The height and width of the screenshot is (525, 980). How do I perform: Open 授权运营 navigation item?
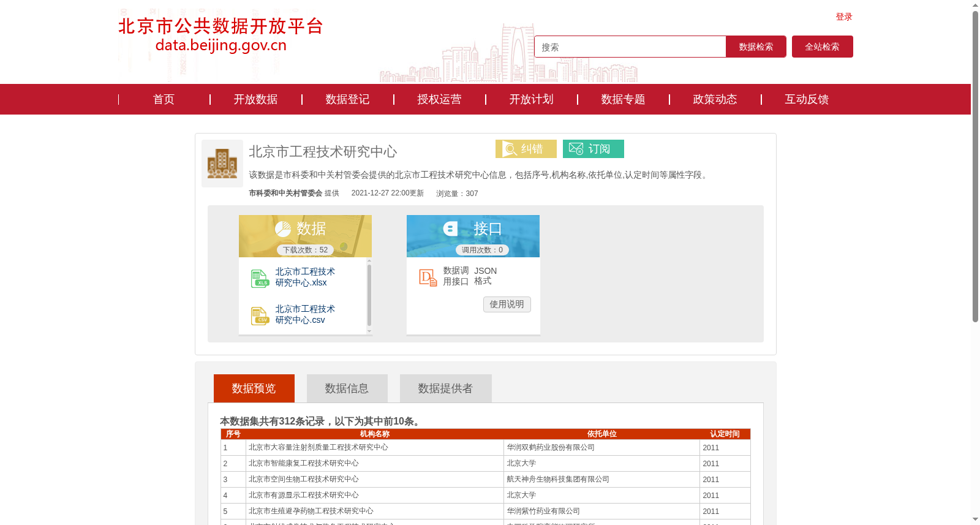[439, 99]
